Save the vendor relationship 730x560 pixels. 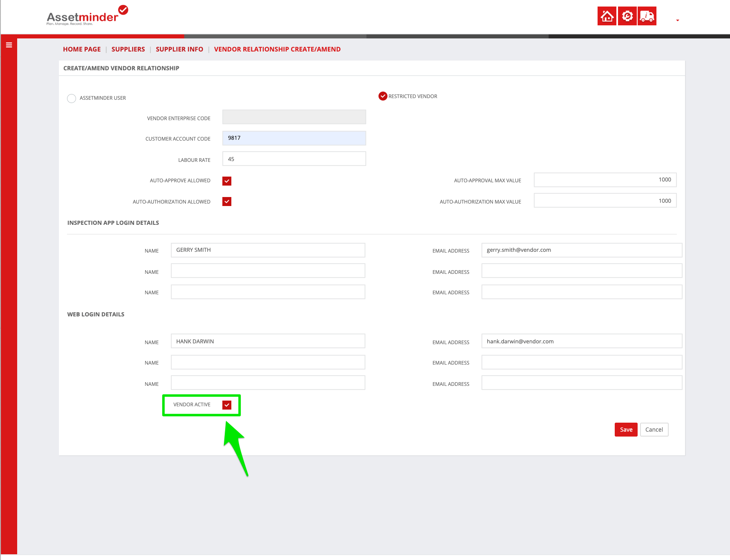(626, 430)
